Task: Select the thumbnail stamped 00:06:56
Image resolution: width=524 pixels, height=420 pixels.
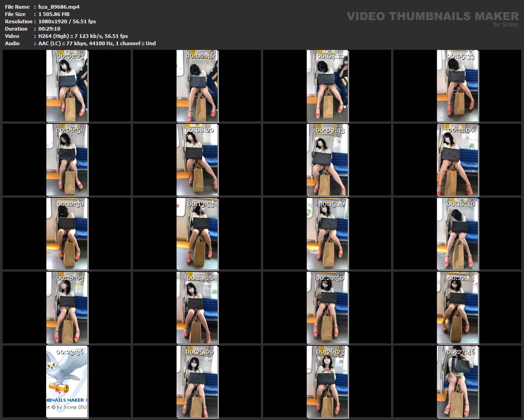Action: [x=67, y=160]
